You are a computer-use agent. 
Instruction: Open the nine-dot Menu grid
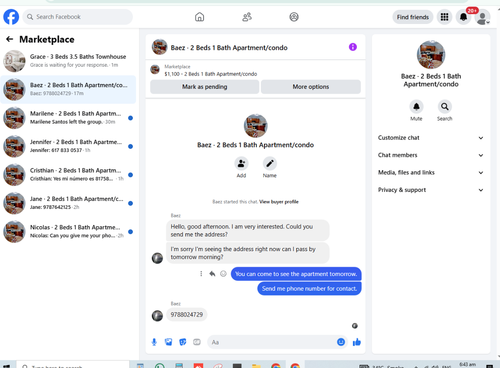coord(444,17)
